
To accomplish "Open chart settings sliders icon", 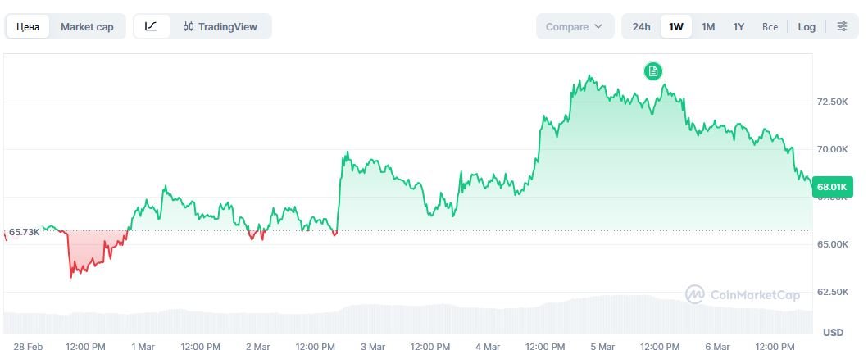I will point(842,26).
